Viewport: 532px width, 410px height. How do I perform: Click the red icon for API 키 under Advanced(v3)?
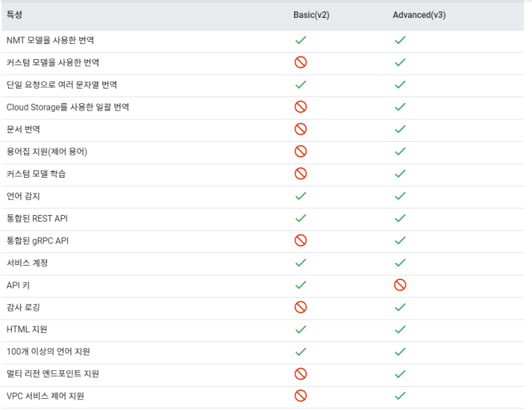[400, 284]
